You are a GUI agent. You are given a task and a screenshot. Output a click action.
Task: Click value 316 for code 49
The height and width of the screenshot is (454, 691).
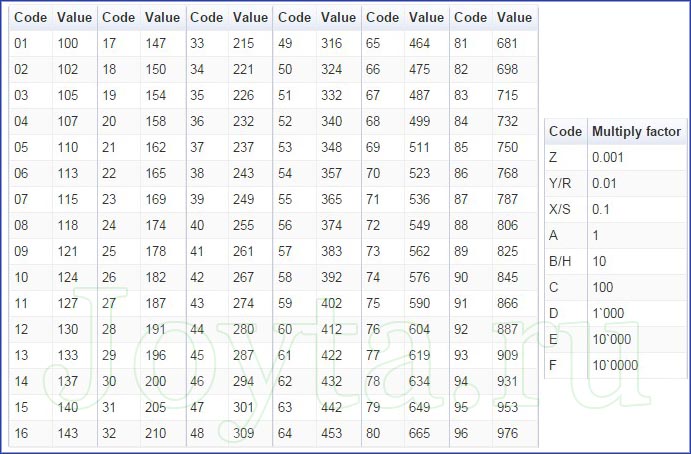[x=332, y=43]
